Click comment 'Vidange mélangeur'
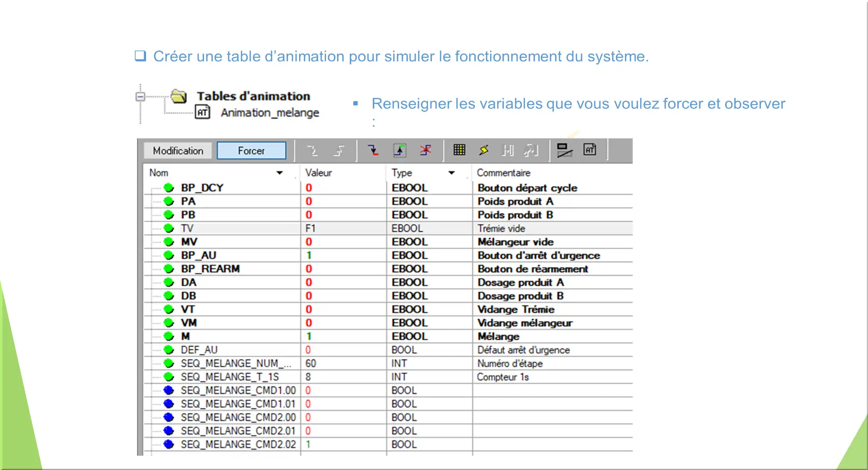 (525, 323)
